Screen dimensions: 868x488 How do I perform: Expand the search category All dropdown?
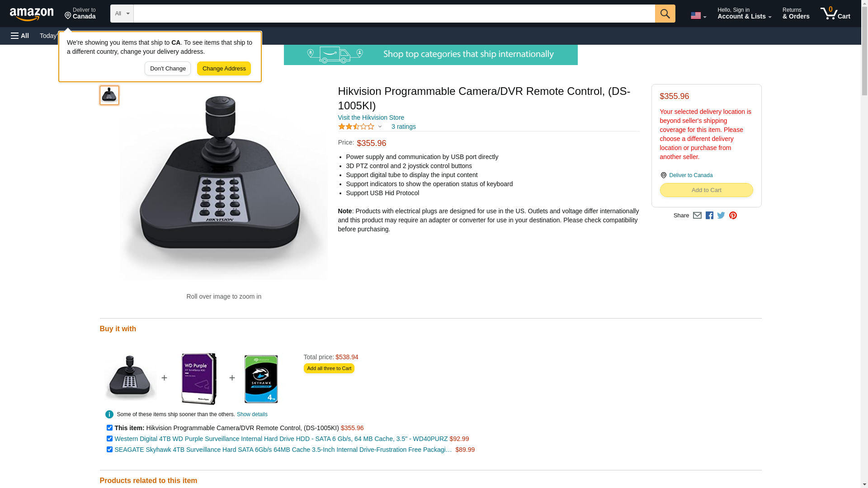tap(122, 14)
